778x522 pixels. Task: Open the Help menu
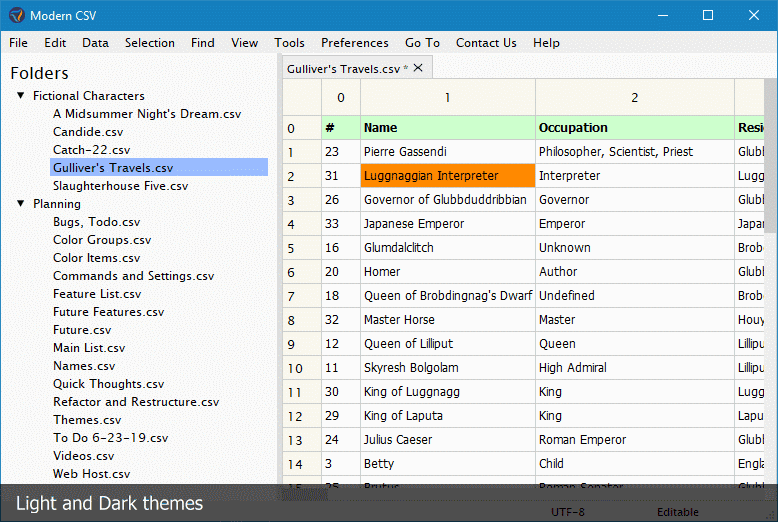[x=546, y=43]
